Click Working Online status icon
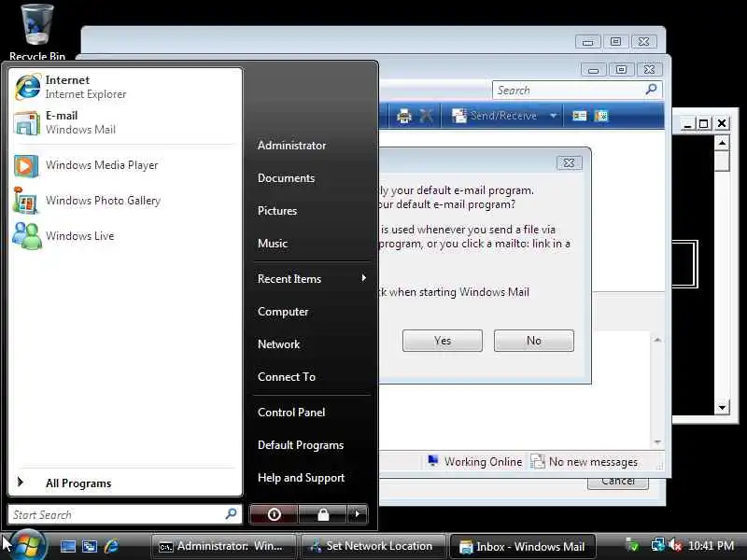Viewport: 747px width, 560px height. click(x=433, y=461)
